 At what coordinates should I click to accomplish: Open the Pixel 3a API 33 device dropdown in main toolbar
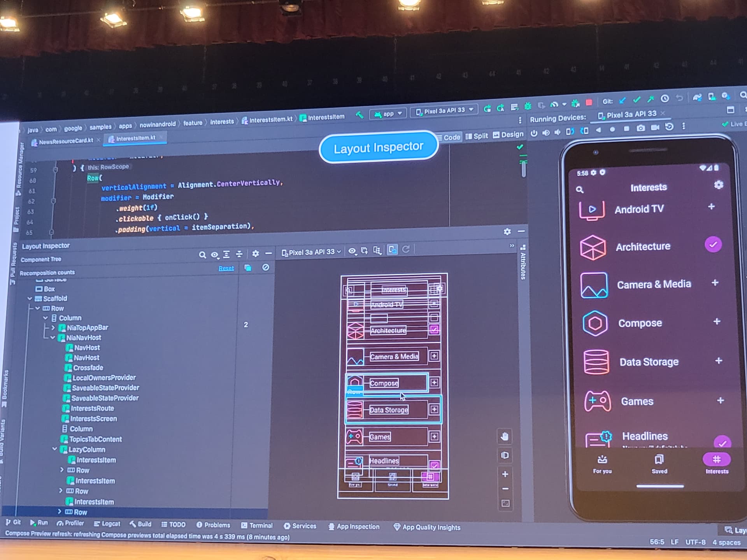click(x=445, y=110)
